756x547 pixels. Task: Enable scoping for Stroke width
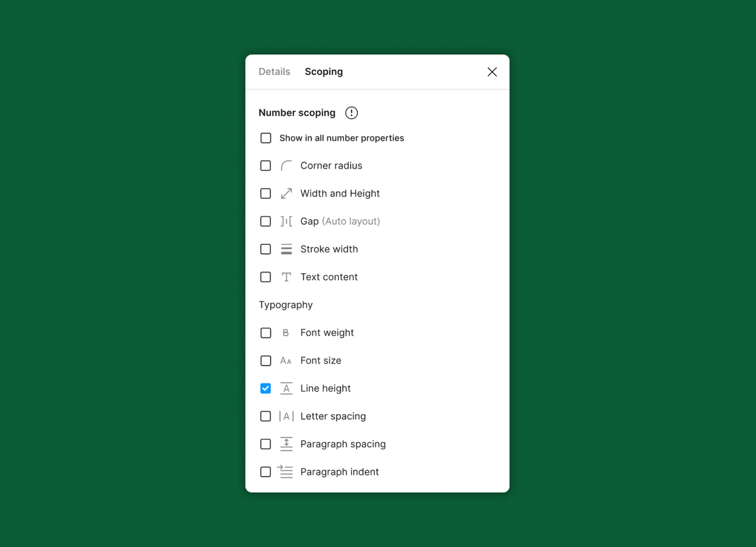point(265,249)
